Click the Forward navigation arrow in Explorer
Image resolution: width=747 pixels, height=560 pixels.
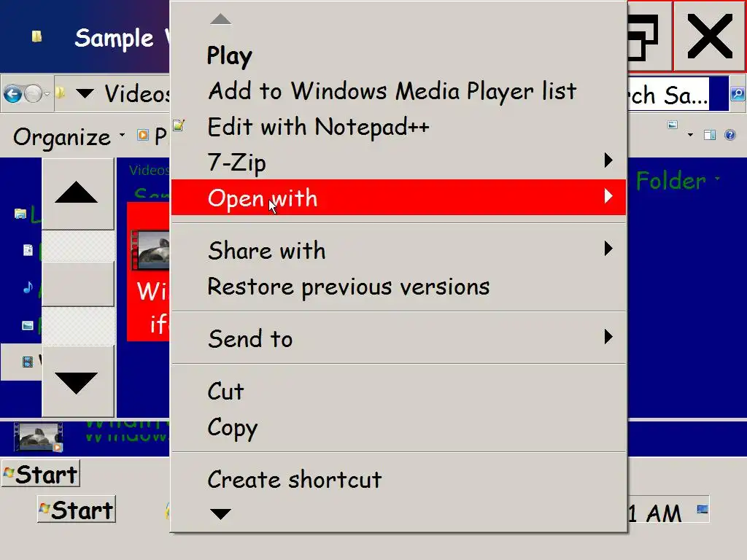click(x=33, y=94)
